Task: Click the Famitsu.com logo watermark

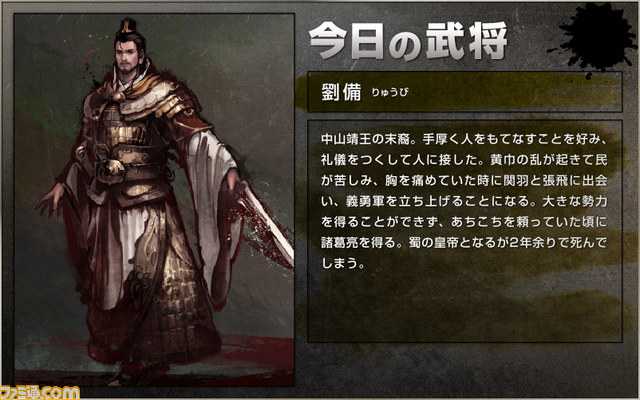Action: [40, 393]
